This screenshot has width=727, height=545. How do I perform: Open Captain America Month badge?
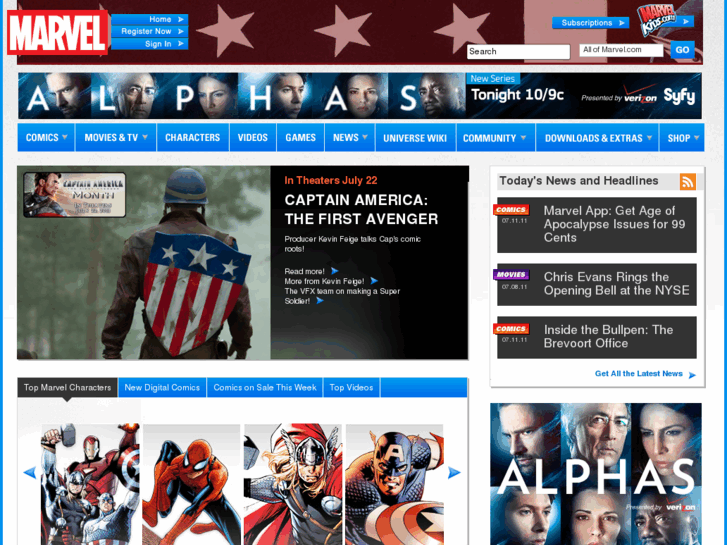(x=75, y=195)
